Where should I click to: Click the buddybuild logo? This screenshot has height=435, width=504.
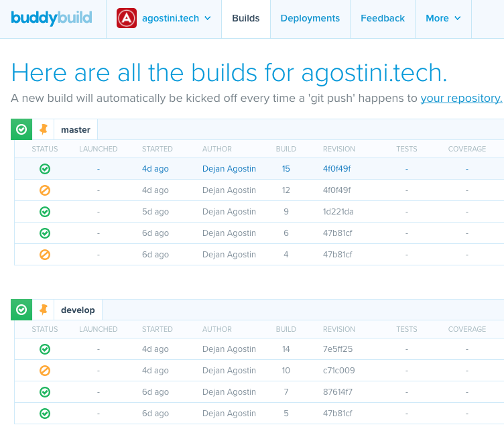(53, 18)
